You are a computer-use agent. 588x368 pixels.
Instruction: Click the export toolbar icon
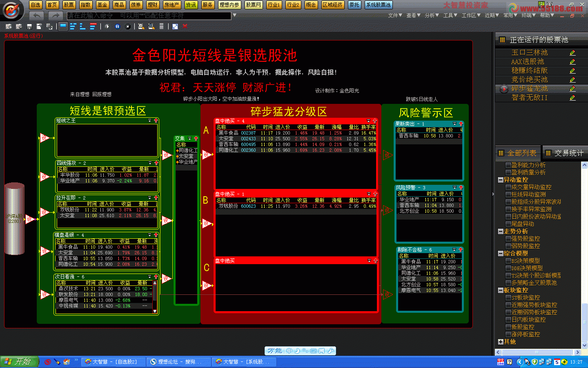point(39,27)
